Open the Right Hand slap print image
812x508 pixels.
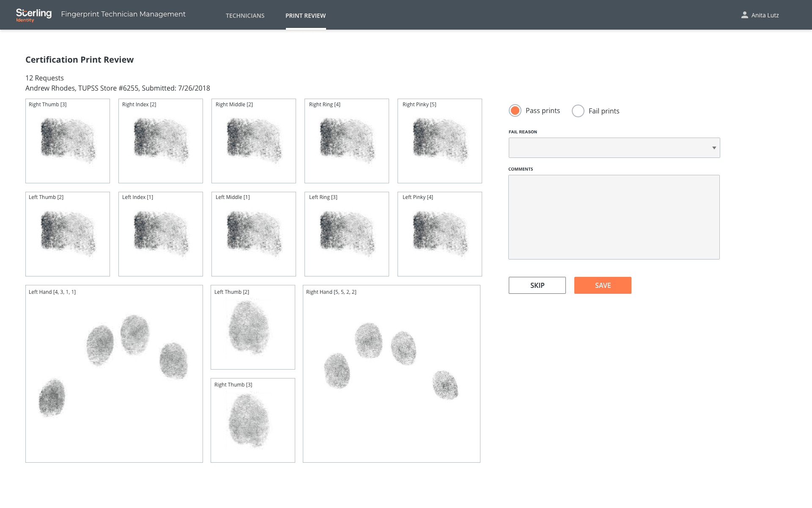(x=391, y=373)
